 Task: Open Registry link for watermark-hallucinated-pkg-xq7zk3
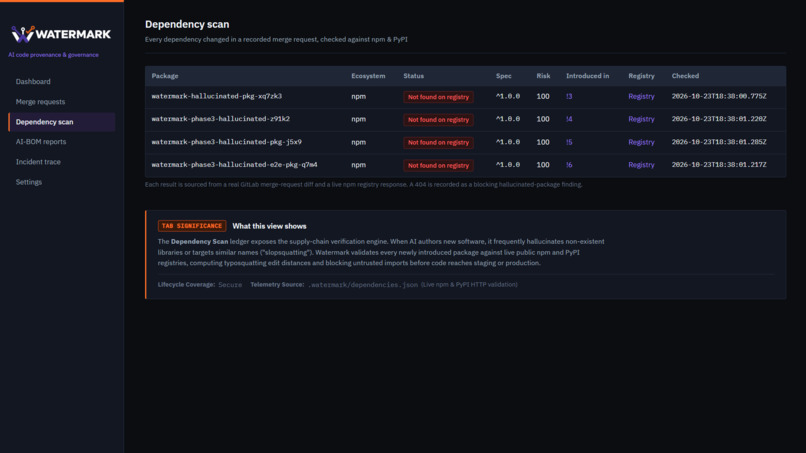tap(641, 96)
